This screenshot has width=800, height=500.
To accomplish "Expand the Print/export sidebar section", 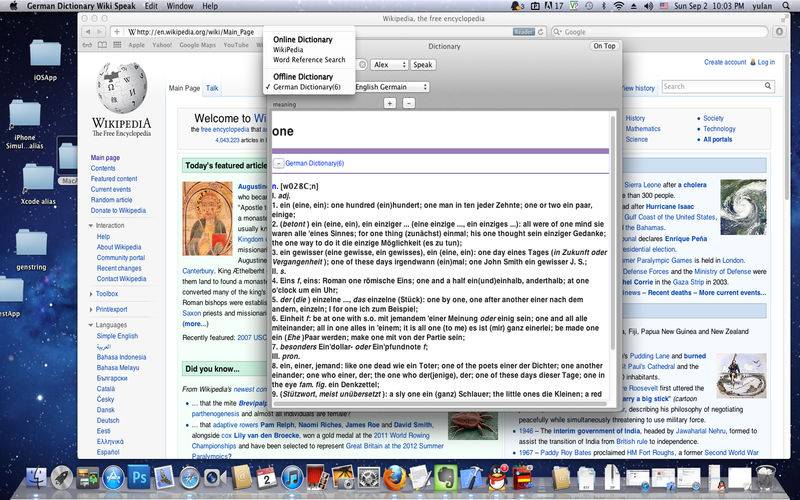I will tap(111, 309).
